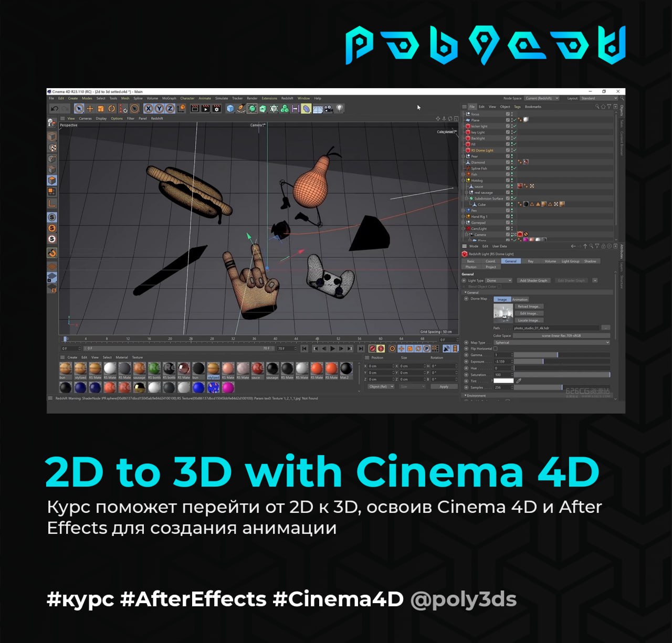Click the Apply coordinates button
This screenshot has height=643, width=672.
click(x=444, y=386)
